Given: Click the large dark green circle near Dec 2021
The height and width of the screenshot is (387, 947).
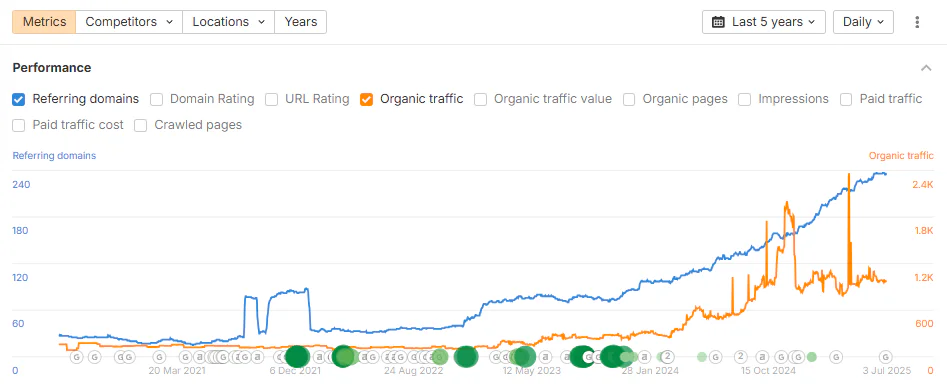Looking at the screenshot, I should click(297, 357).
